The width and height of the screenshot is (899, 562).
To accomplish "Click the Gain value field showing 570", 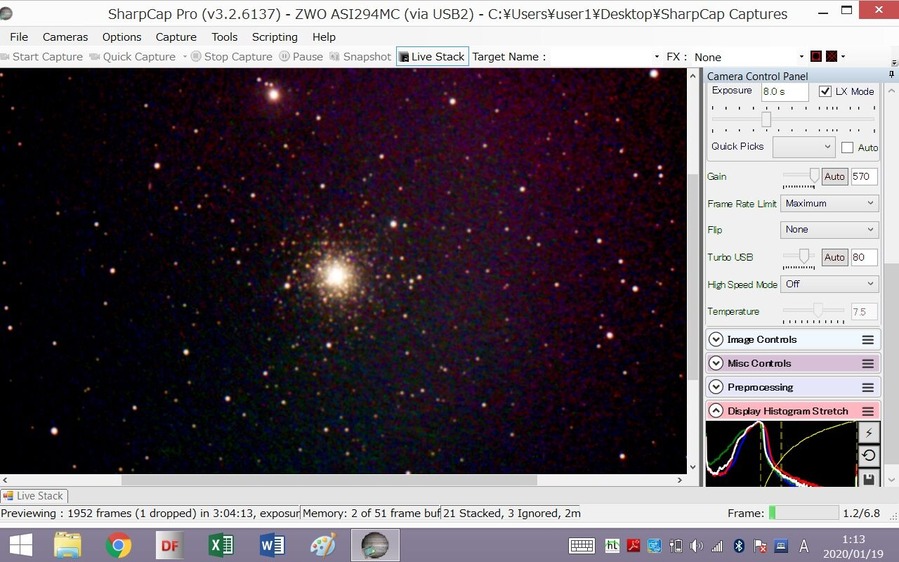I will (864, 177).
